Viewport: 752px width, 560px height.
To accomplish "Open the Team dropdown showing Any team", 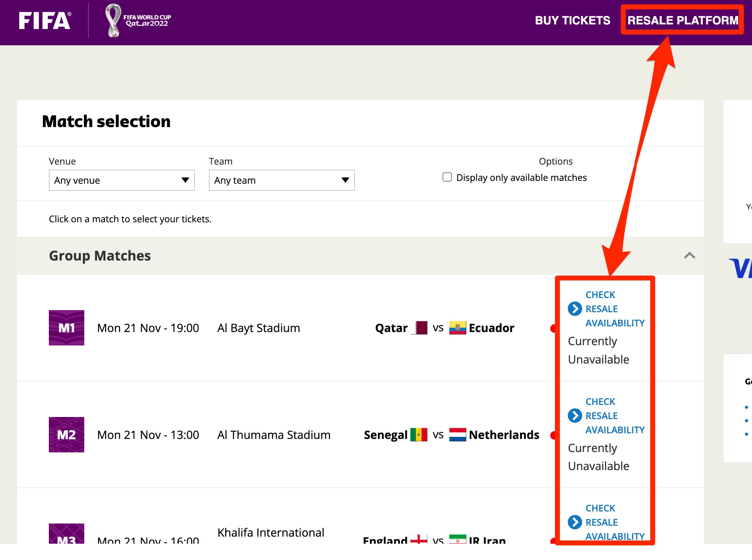I will coord(282,180).
